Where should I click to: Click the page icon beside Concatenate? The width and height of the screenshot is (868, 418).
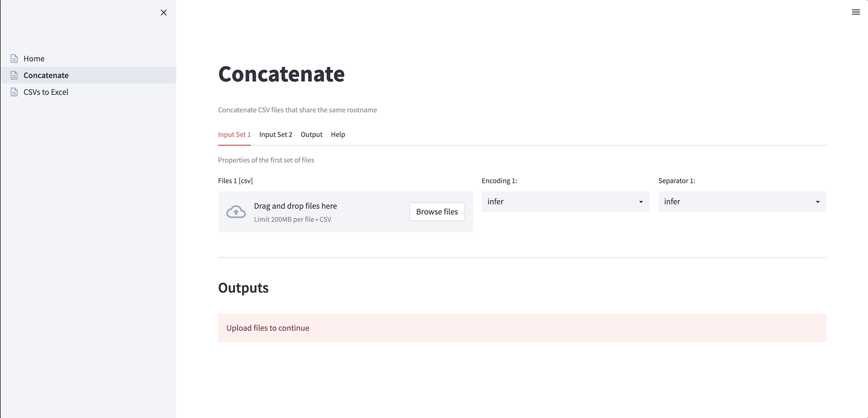(x=14, y=75)
